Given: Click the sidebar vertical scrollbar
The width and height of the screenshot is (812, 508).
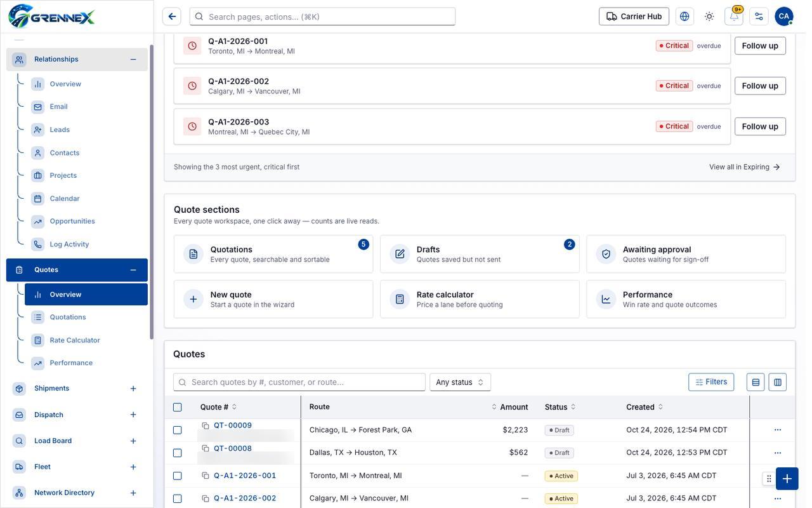Looking at the screenshot, I should pos(152,190).
